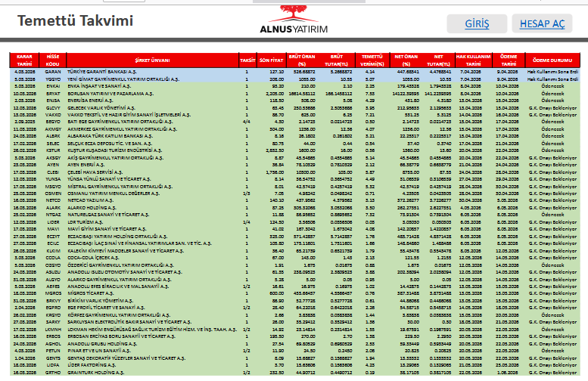Select the Karar Tarihi column header
The width and height of the screenshot is (588, 381).
tap(24, 60)
